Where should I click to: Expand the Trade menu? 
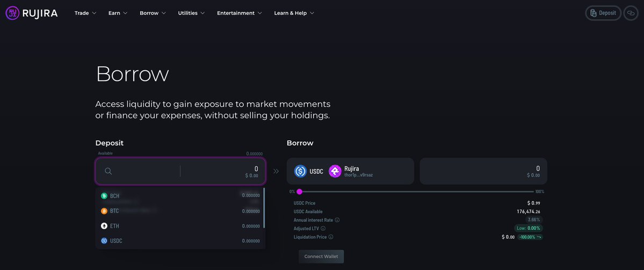click(x=85, y=13)
